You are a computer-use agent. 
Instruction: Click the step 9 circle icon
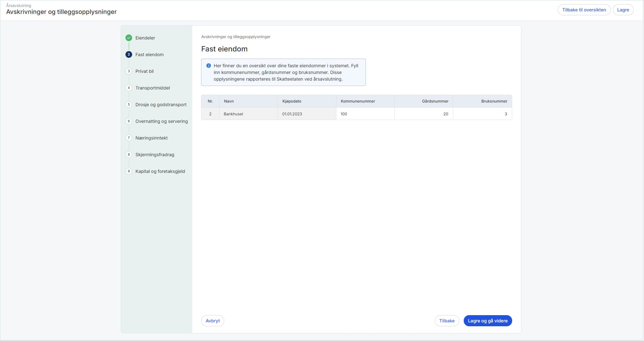(129, 171)
